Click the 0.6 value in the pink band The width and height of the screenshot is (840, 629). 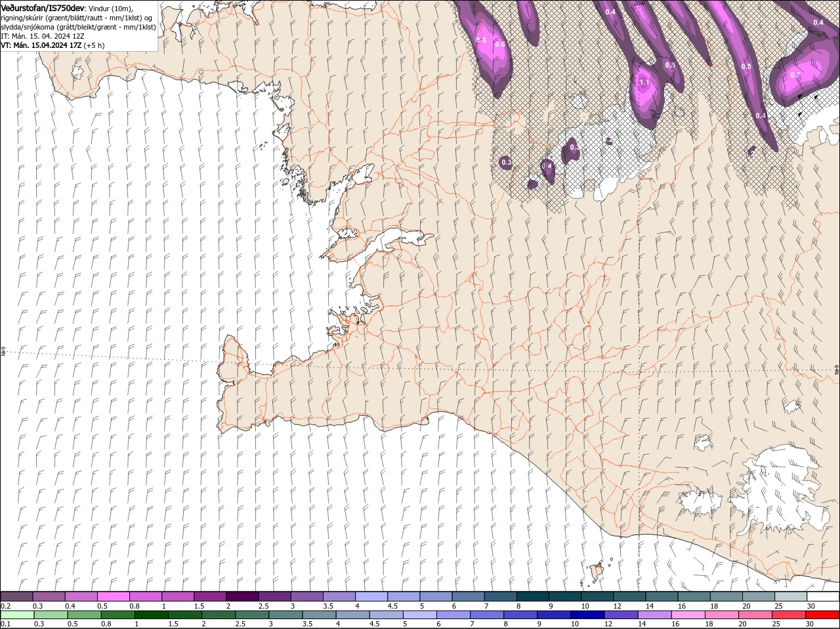500,44
